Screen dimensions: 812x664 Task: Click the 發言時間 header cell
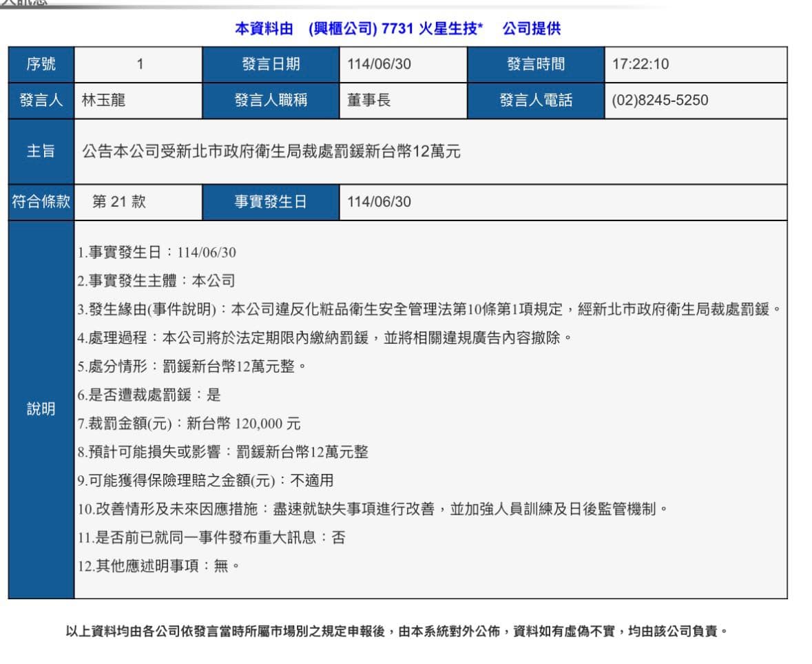[536, 64]
